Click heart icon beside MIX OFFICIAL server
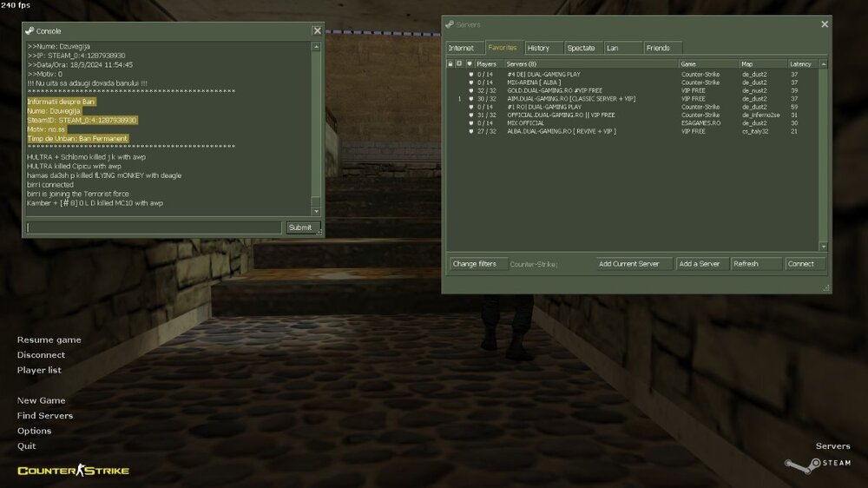 pyautogui.click(x=470, y=123)
